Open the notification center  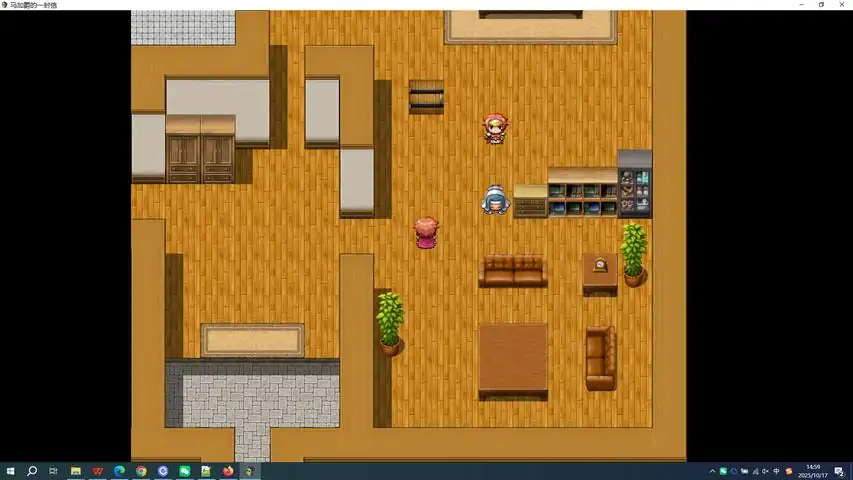tap(840, 471)
